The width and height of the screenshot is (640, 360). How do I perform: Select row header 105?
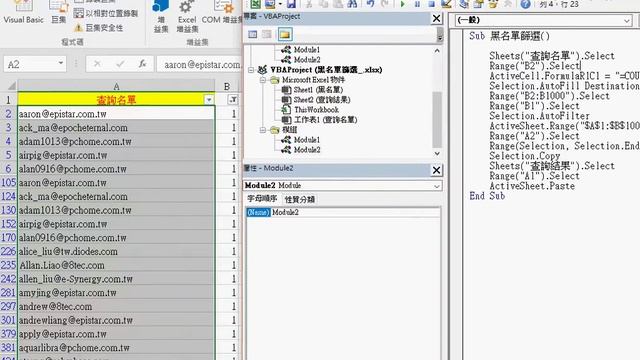point(9,182)
